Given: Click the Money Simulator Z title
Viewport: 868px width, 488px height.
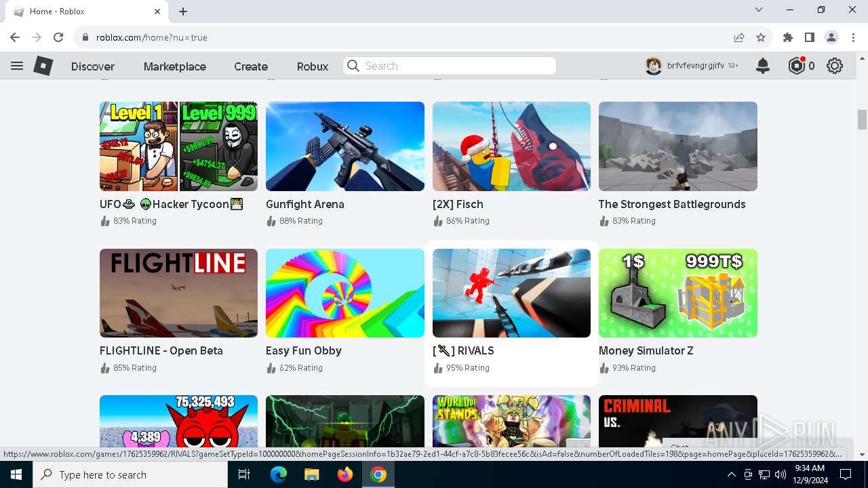Looking at the screenshot, I should coord(646,350).
